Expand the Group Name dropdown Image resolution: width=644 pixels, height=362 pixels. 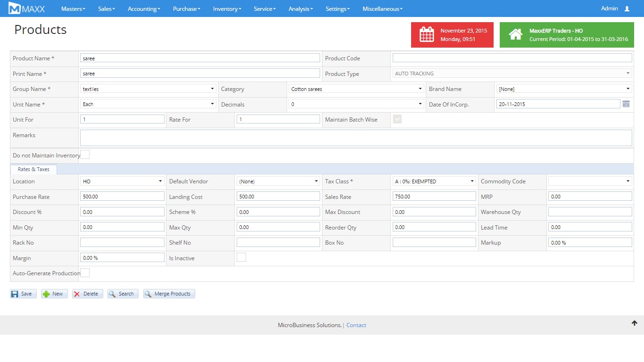point(148,89)
